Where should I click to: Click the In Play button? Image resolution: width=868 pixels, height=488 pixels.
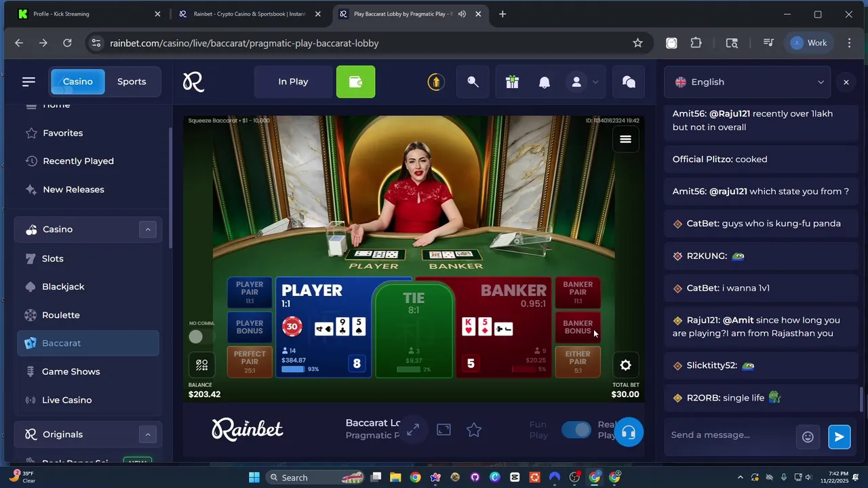pyautogui.click(x=293, y=82)
